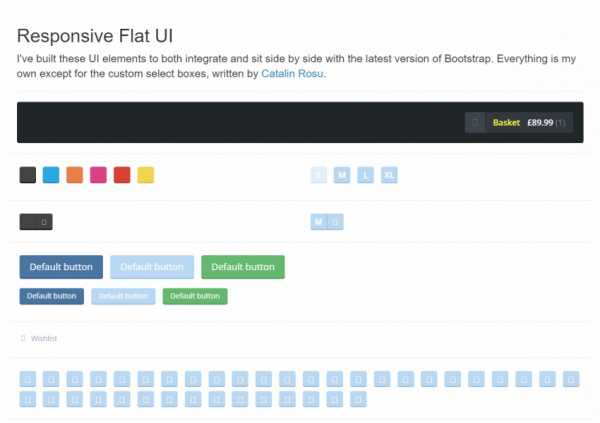Click the basket icon in the dark bar
Screen dimensions: 600x423
(475, 122)
